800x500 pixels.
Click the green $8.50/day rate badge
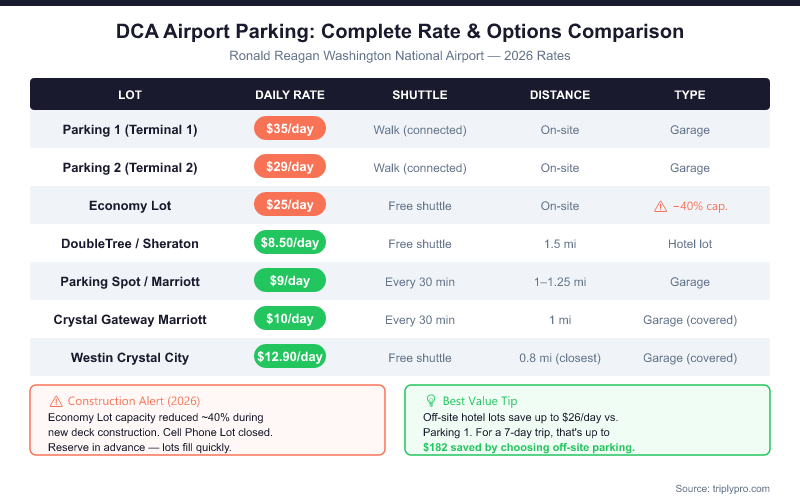290,244
